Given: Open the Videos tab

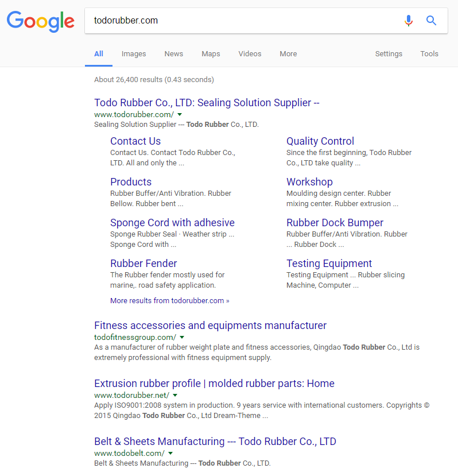Looking at the screenshot, I should pos(250,54).
